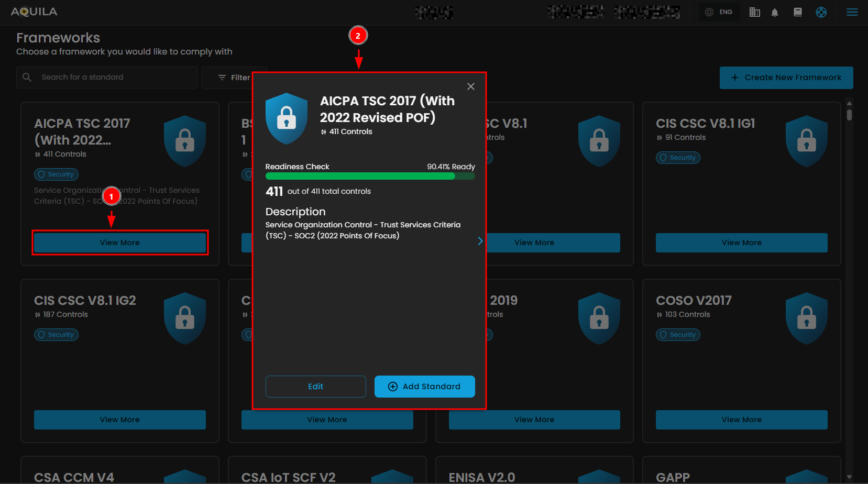Open the hamburger main menu

(x=852, y=12)
